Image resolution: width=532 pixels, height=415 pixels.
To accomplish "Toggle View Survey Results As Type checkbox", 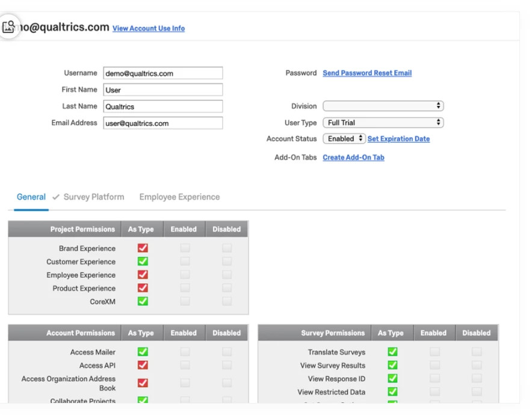I will (x=392, y=365).
